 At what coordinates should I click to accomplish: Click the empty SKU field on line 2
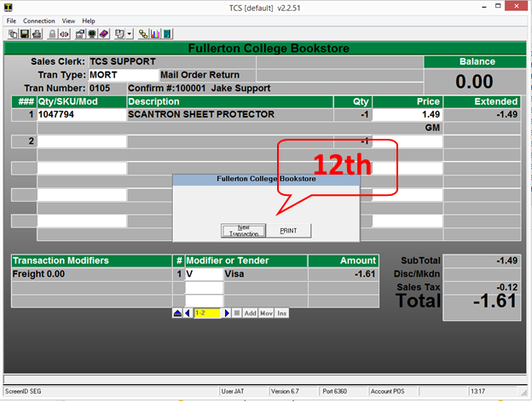82,141
